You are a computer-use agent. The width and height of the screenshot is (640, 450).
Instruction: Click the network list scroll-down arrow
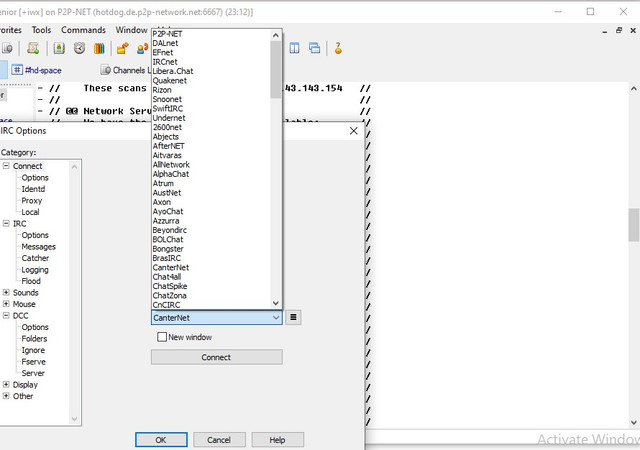[276, 303]
